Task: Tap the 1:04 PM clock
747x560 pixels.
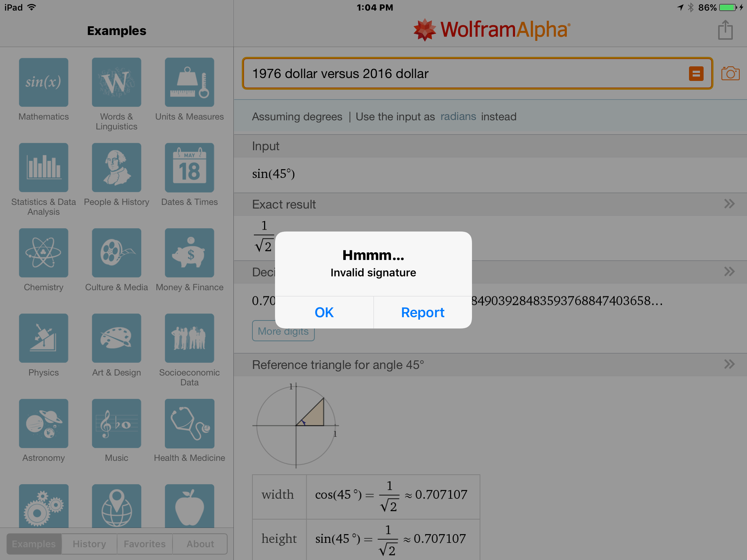Action: coord(375,7)
